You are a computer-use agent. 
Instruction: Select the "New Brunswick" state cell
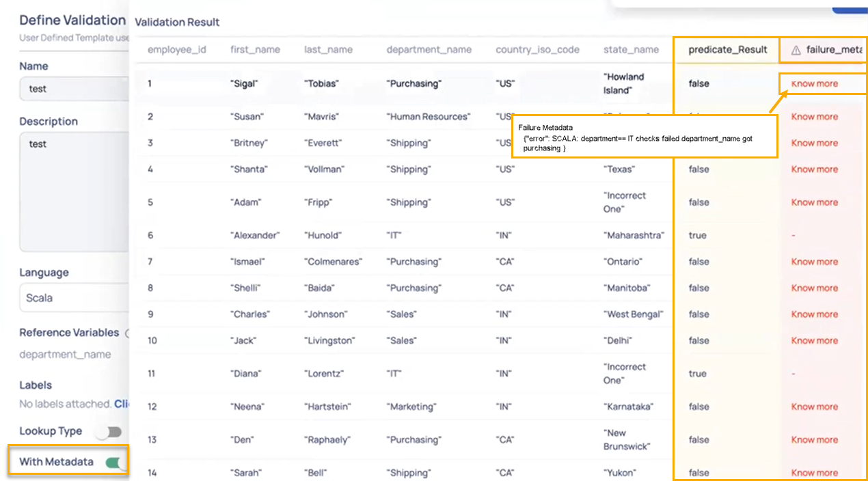click(627, 439)
